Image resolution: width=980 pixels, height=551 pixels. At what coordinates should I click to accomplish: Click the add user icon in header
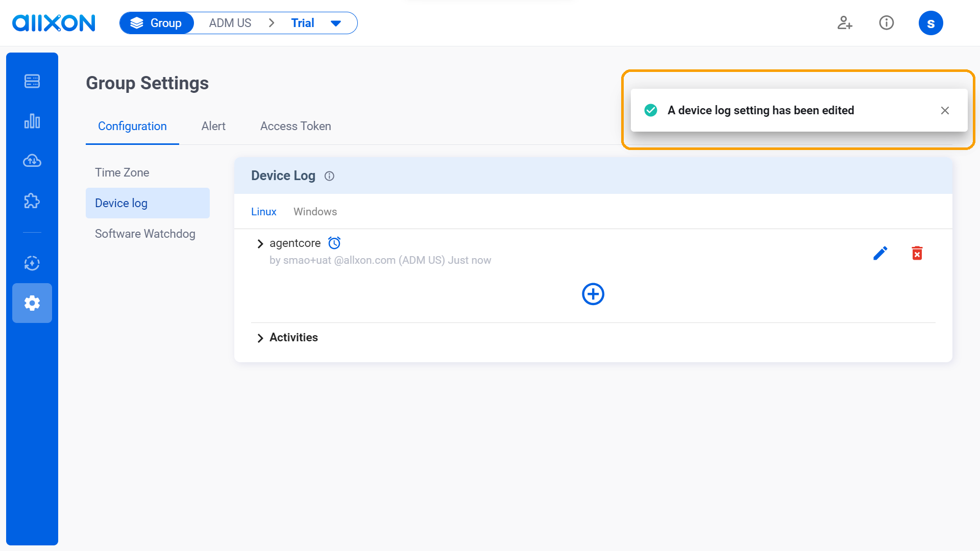pos(845,23)
